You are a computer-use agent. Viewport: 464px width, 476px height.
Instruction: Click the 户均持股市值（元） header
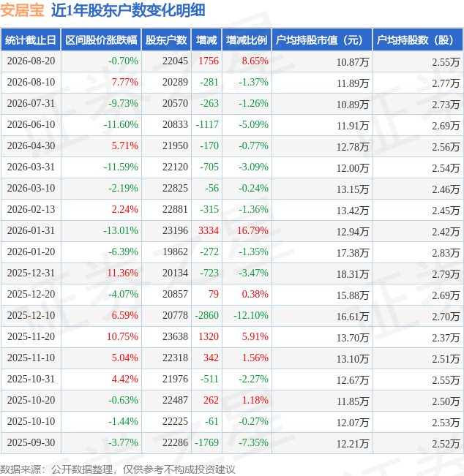322,39
